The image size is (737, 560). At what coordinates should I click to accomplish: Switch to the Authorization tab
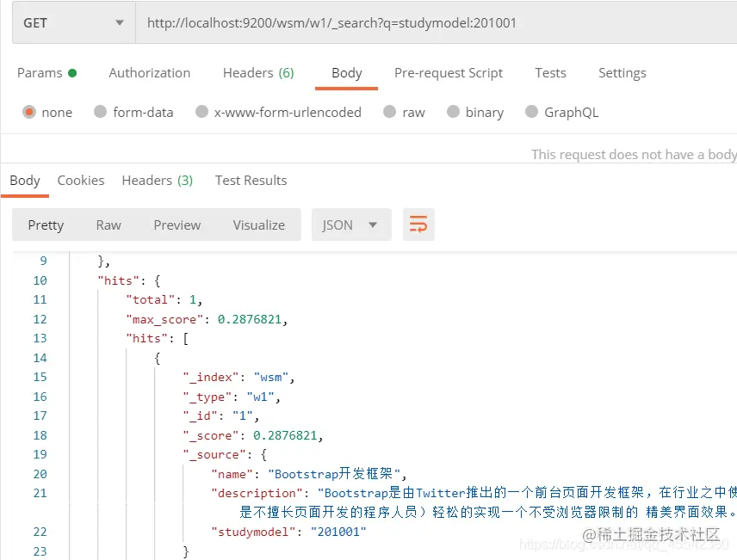click(x=150, y=73)
